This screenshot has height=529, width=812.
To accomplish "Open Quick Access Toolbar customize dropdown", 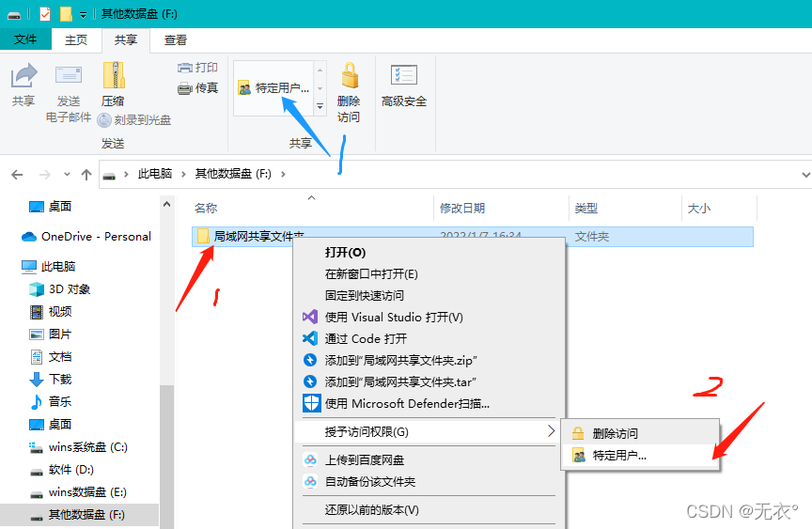I will pyautogui.click(x=83, y=15).
